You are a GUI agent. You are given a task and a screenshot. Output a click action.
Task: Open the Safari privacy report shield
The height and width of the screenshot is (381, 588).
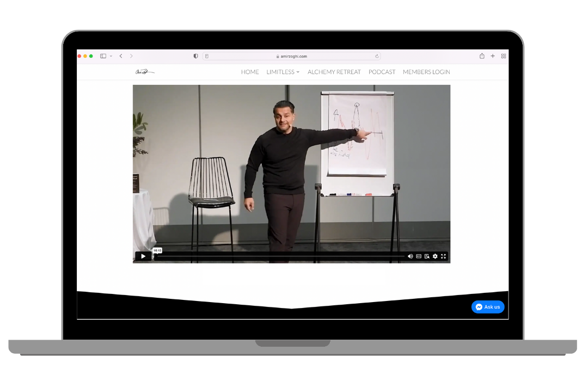tap(196, 56)
